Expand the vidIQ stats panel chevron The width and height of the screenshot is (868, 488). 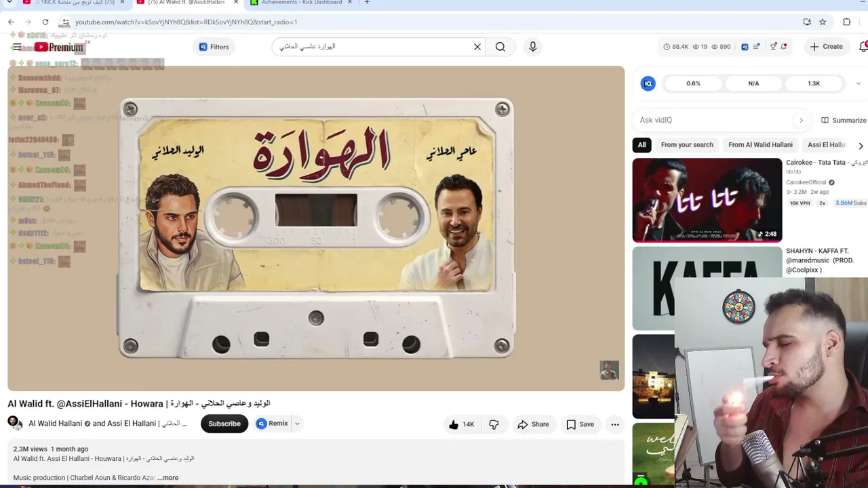(x=858, y=83)
